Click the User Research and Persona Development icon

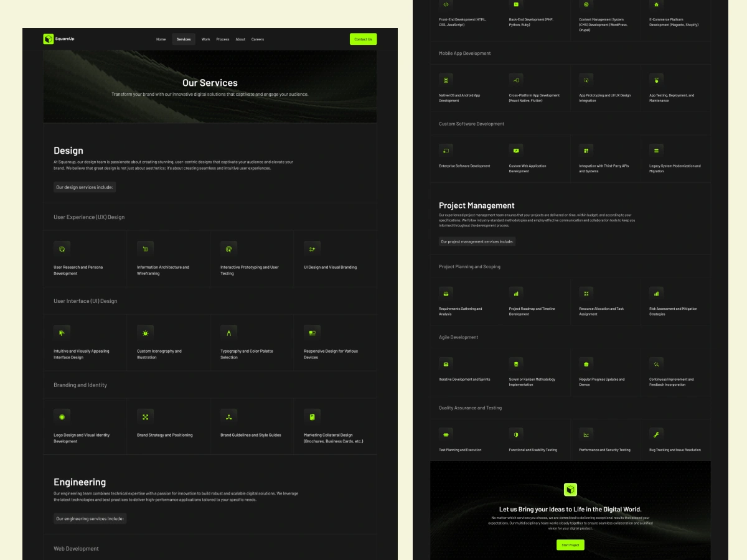(62, 249)
